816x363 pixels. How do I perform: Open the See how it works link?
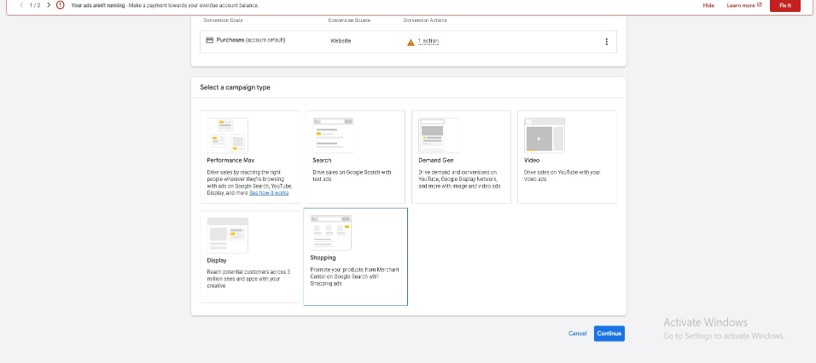[x=269, y=193]
